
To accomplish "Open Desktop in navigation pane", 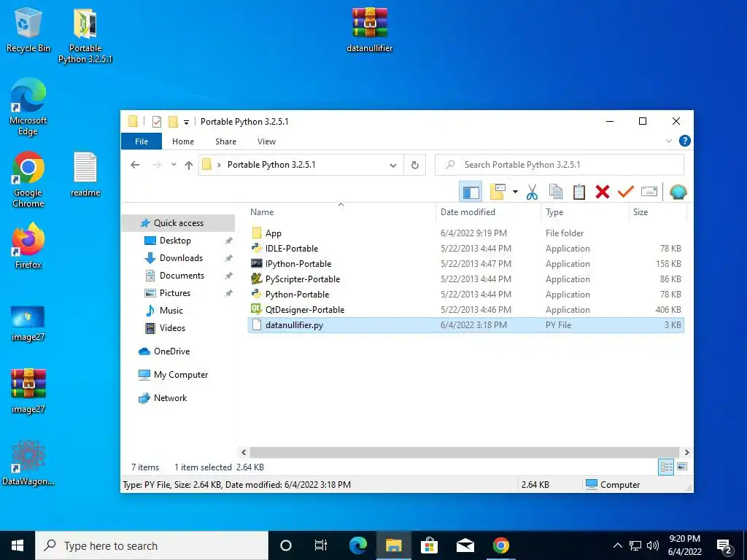I will [x=175, y=241].
